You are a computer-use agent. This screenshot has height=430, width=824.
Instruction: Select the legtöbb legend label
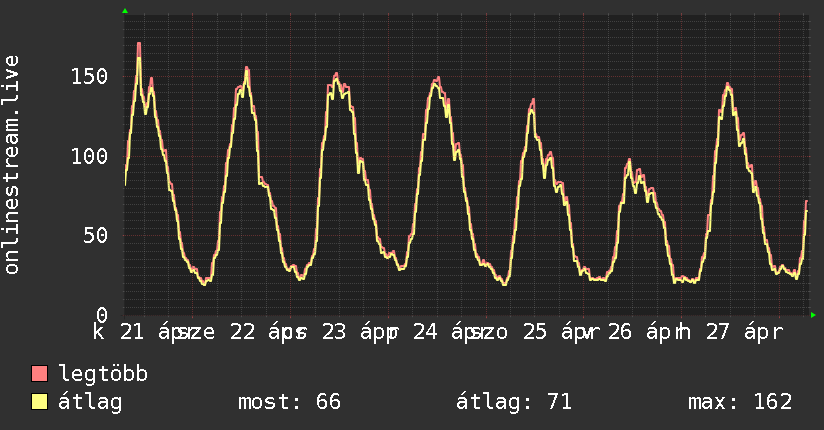coord(104,374)
